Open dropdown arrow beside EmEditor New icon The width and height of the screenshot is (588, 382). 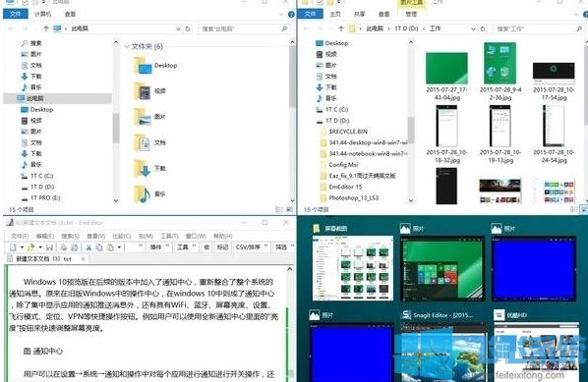(22, 247)
